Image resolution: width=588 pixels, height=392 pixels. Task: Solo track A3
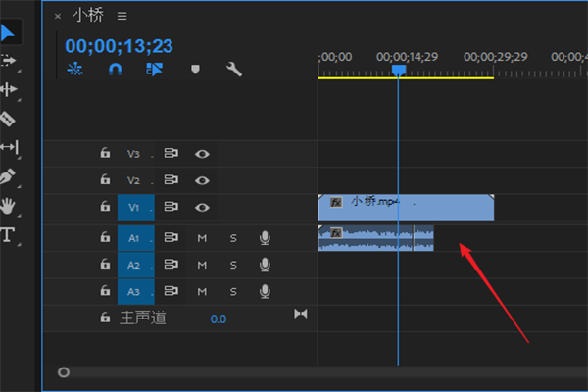(x=233, y=291)
